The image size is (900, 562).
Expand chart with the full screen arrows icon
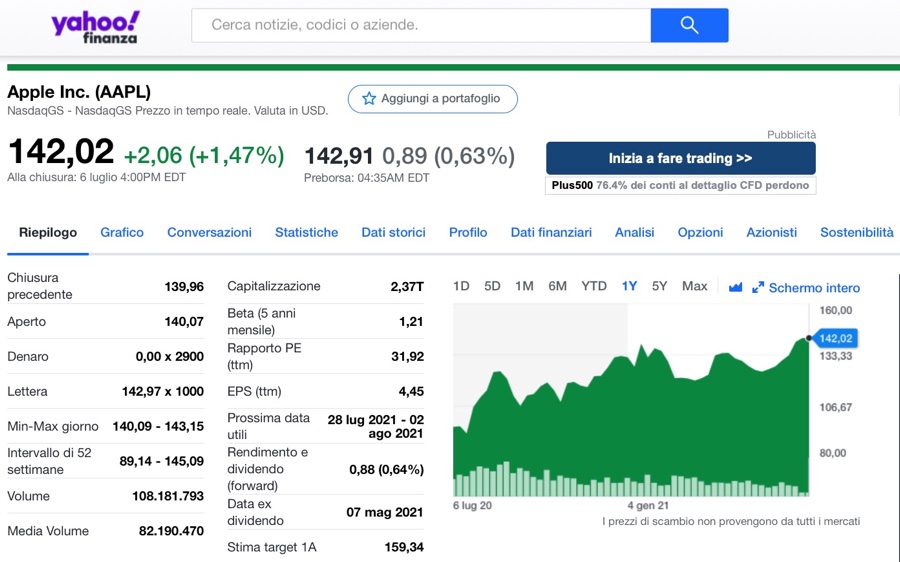pos(758,287)
